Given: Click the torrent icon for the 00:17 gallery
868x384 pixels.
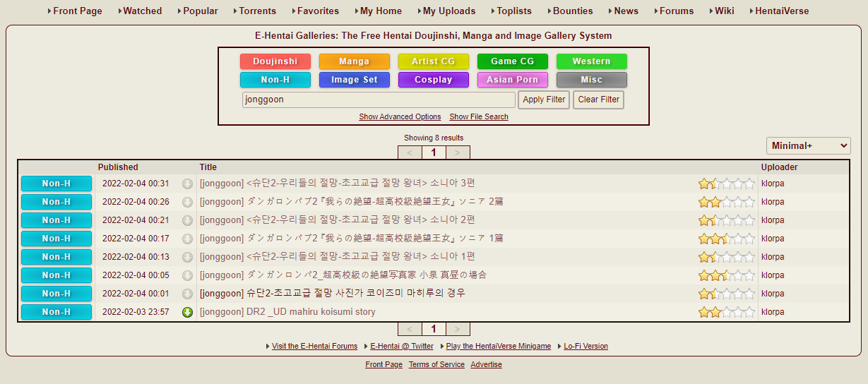Looking at the screenshot, I should (x=187, y=239).
